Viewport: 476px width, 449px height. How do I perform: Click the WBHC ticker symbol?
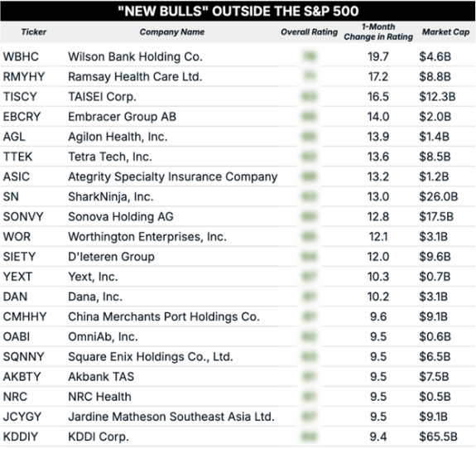coord(21,57)
